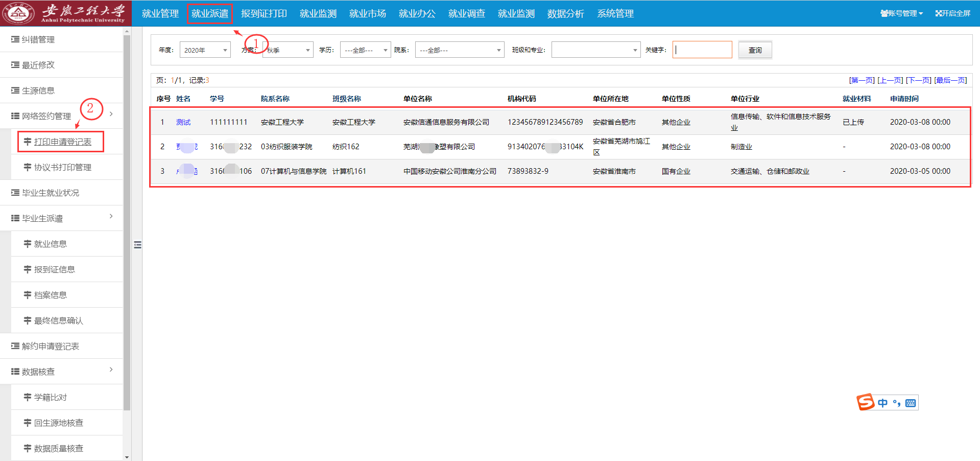Open the 学历 dropdown filter
Screen dimensions: 980x461
tap(365, 50)
